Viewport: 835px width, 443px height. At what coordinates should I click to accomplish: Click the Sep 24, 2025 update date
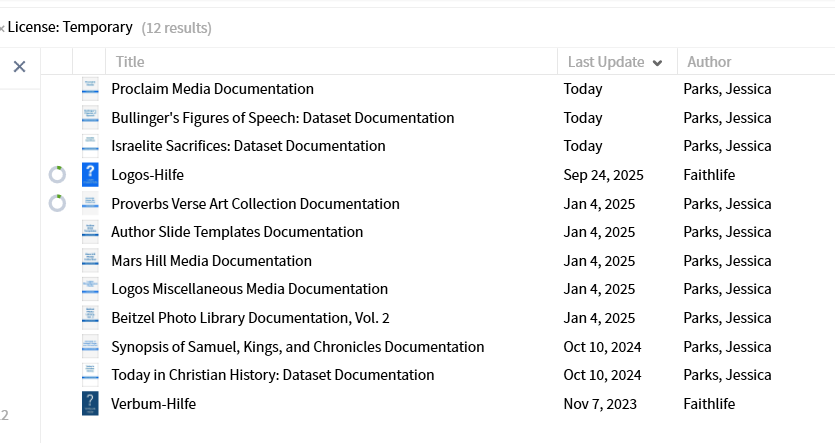tap(603, 175)
